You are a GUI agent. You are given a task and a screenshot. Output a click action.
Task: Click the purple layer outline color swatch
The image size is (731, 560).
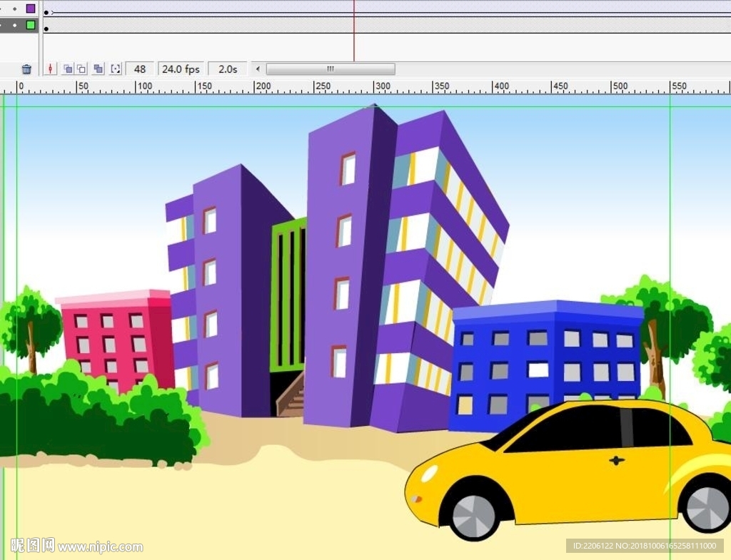[31, 9]
